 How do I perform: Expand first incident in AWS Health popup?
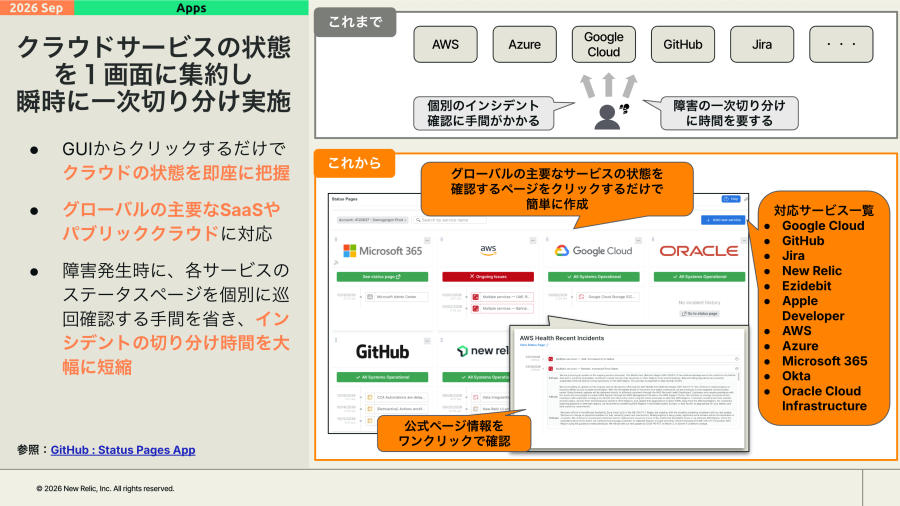[737, 359]
